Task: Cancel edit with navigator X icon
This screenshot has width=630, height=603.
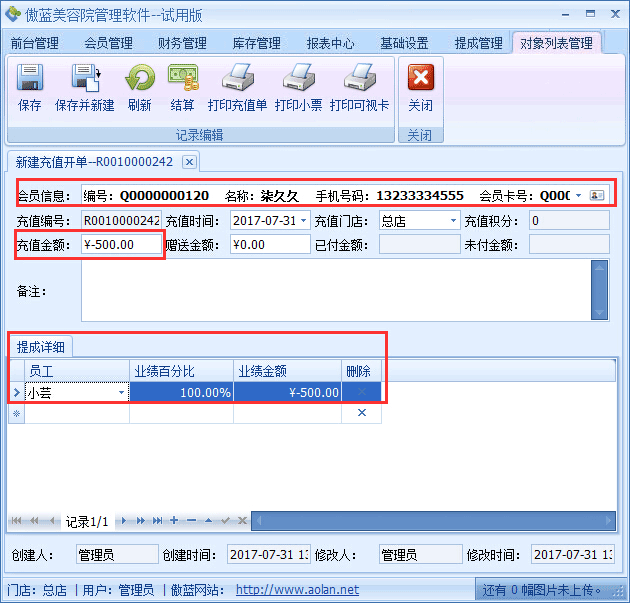Action: (242, 521)
